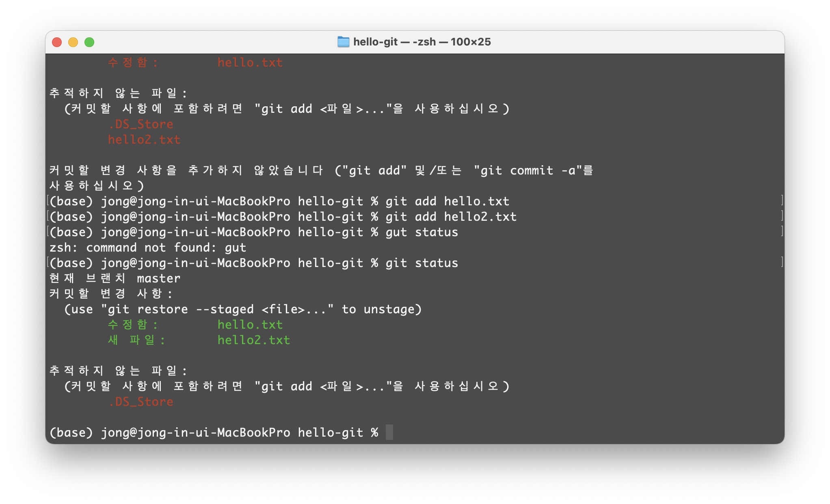This screenshot has width=830, height=504.
Task: Click the hello-git folder icon in title bar
Action: point(343,42)
